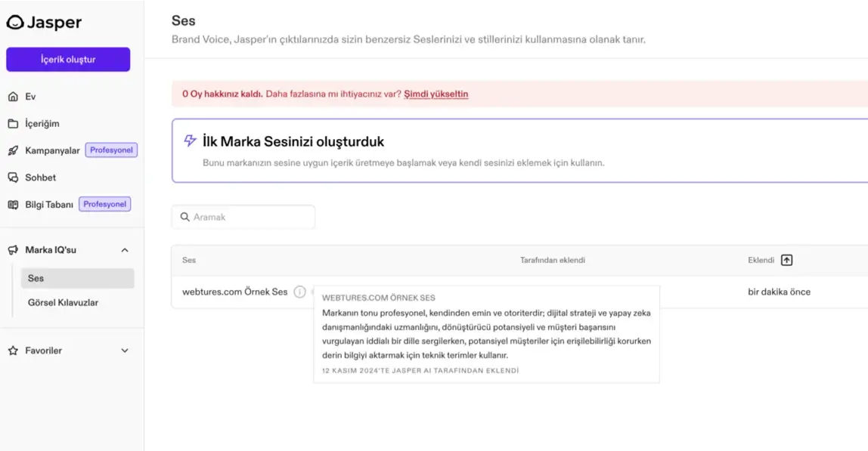Open İçeriğim via its folder icon
The image size is (868, 451).
coord(13,123)
